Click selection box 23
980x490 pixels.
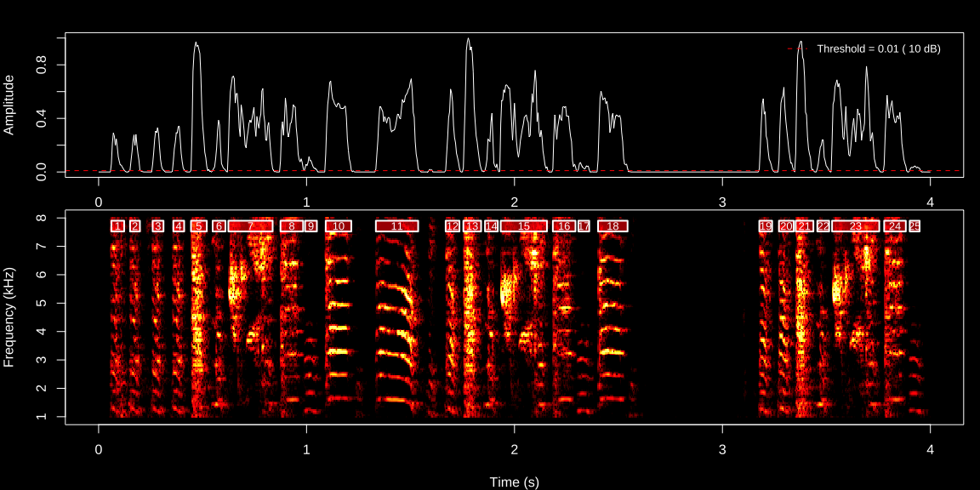pos(856,226)
